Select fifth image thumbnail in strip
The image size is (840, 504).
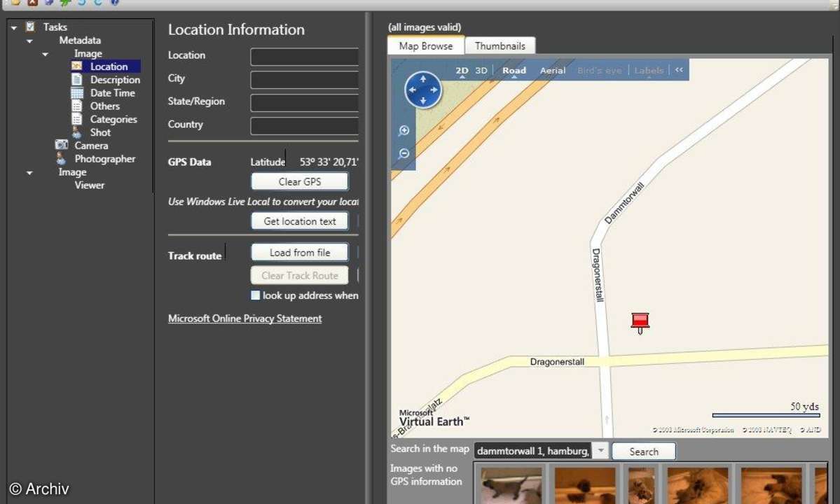pyautogui.click(x=771, y=485)
